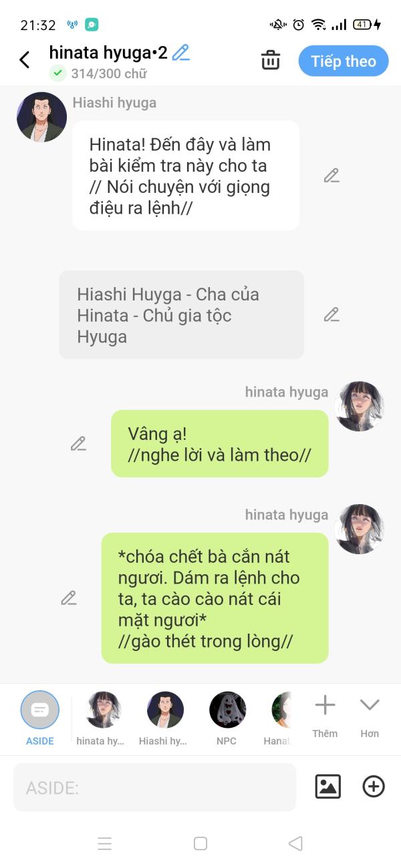Edit the title hinata hyuga•2 pencil icon
Image resolution: width=401 pixels, height=868 pixels.
180,53
